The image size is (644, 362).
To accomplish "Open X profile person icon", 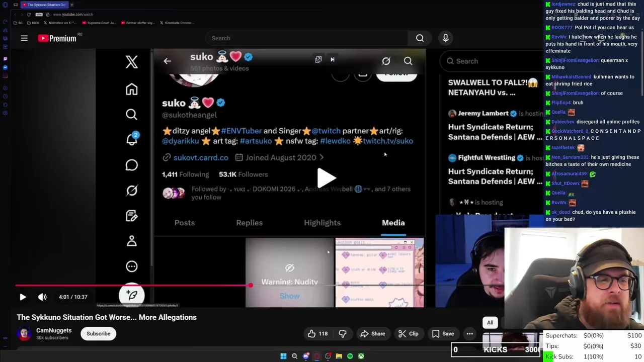I will (131, 241).
